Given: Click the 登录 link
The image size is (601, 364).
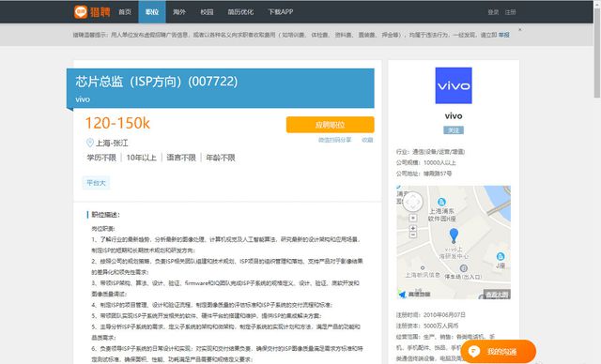Looking at the screenshot, I should (x=493, y=12).
